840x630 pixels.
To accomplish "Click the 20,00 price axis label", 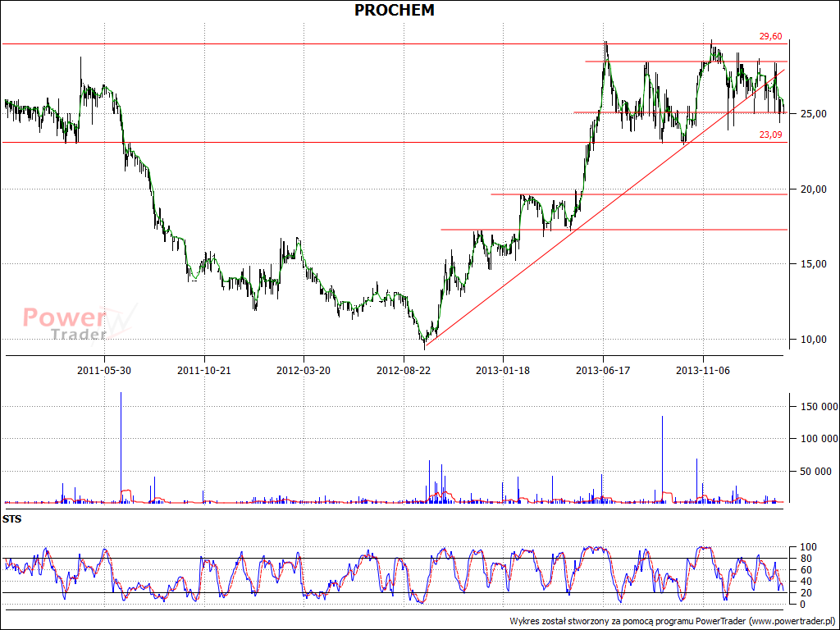I will click(x=814, y=189).
